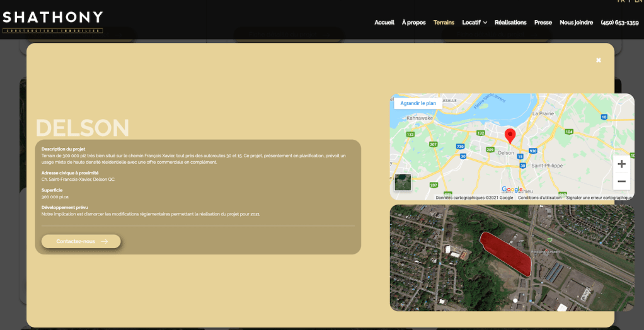Select the Terrains menu item
The height and width of the screenshot is (330, 644).
point(444,23)
